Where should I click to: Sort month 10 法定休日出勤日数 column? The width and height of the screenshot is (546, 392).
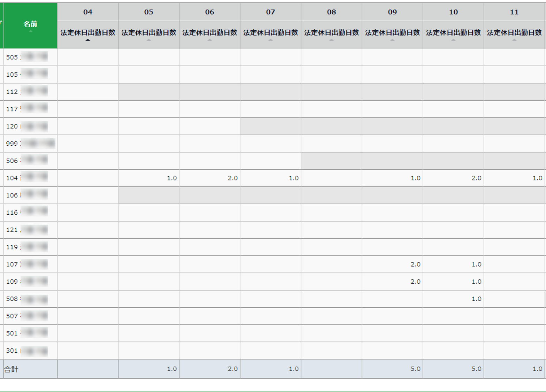pos(453,35)
